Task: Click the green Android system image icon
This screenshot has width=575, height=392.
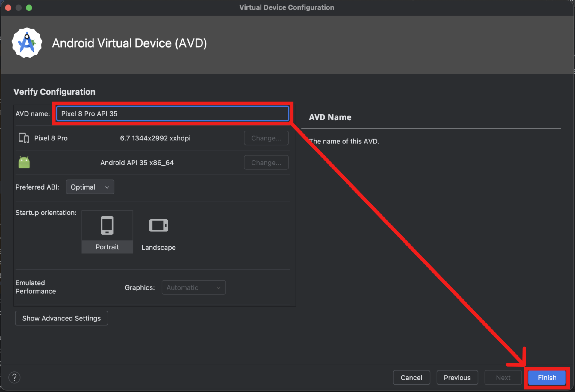Action: coord(24,162)
